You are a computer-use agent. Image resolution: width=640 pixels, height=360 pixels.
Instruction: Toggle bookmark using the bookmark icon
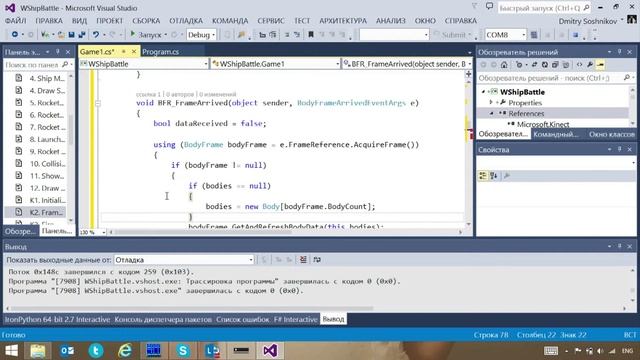(x=311, y=35)
